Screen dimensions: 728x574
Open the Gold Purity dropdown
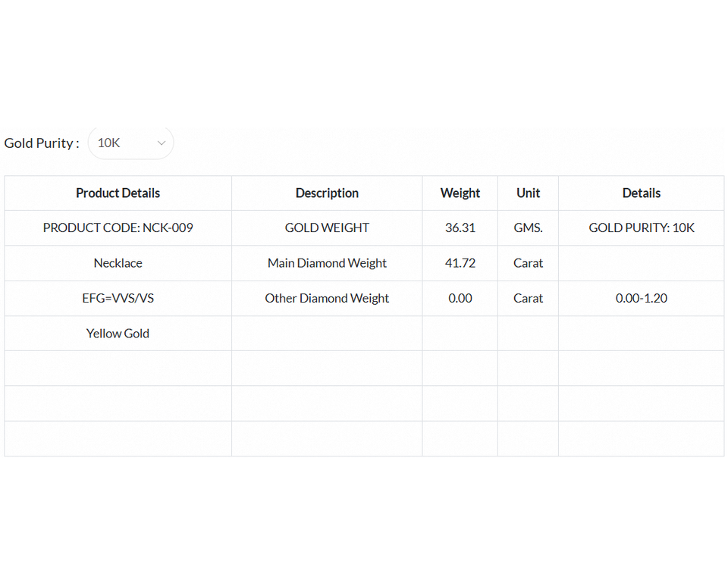point(130,143)
